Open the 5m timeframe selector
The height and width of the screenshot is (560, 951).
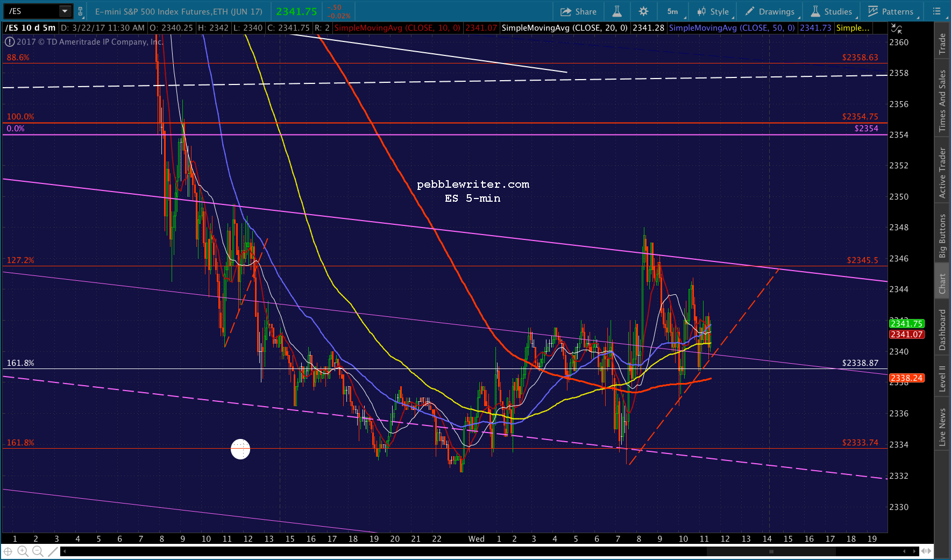[673, 11]
